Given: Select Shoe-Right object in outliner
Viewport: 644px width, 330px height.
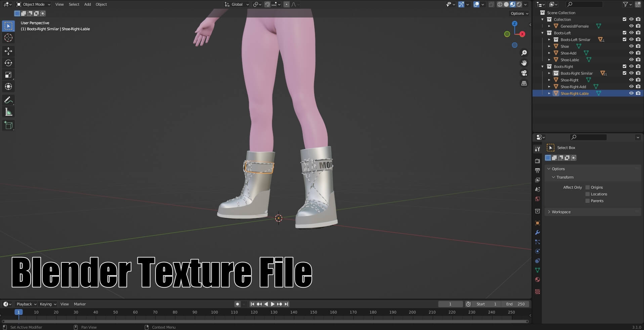Looking at the screenshot, I should (x=569, y=80).
